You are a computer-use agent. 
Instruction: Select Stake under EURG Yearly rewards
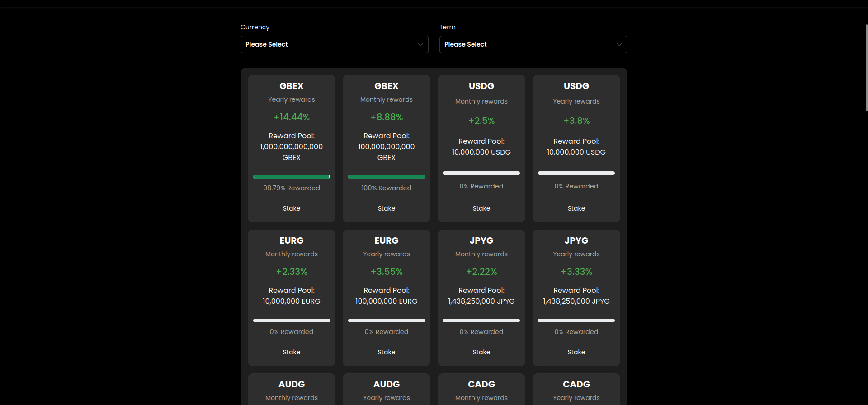tap(387, 352)
